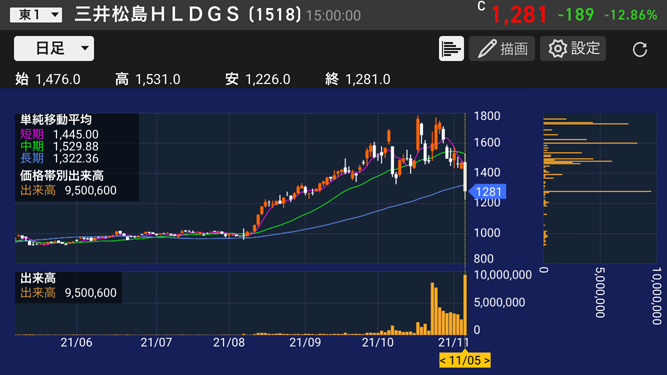This screenshot has height=375, width=667.
Task: Click the 単純移動平均 legend title
Action: [x=55, y=119]
